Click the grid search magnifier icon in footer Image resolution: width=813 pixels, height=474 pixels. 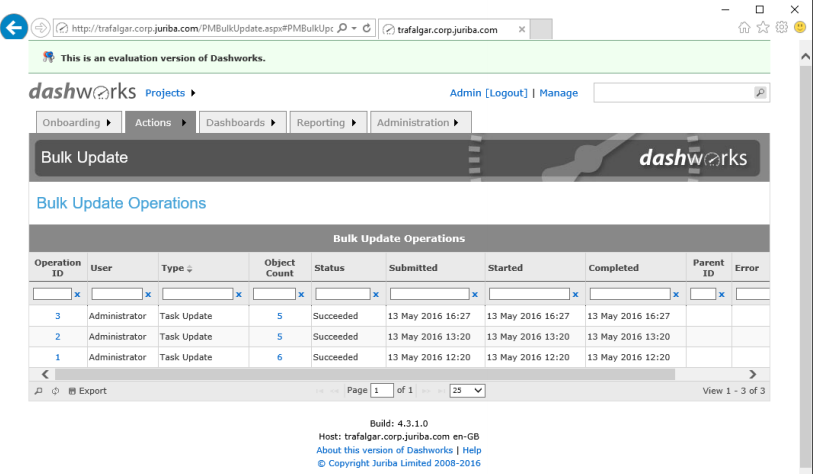point(38,391)
